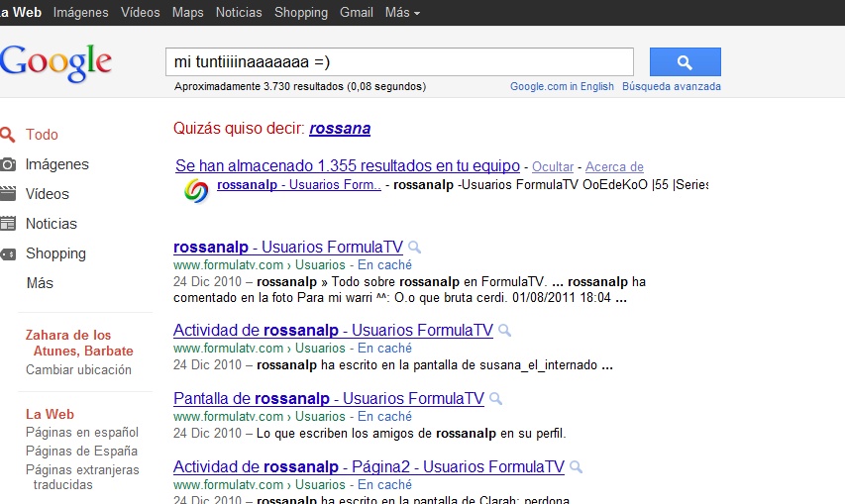Click the blue search magnifier button
This screenshot has width=845, height=504.
tap(685, 62)
